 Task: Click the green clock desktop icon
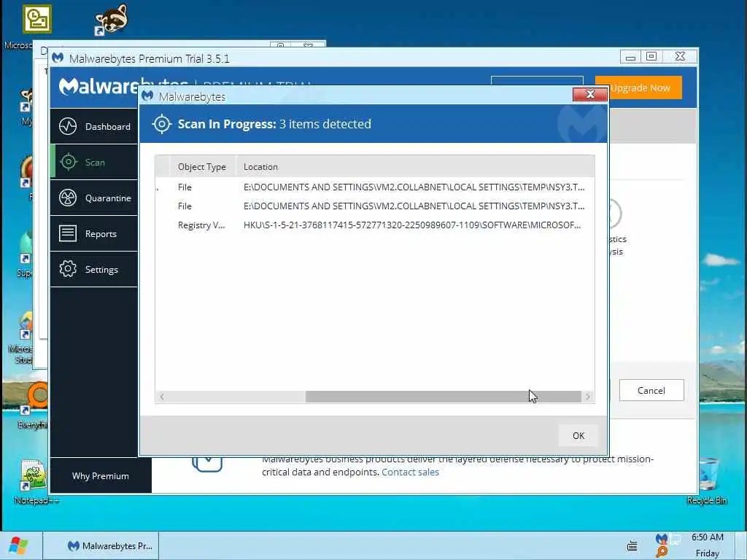(x=37, y=19)
